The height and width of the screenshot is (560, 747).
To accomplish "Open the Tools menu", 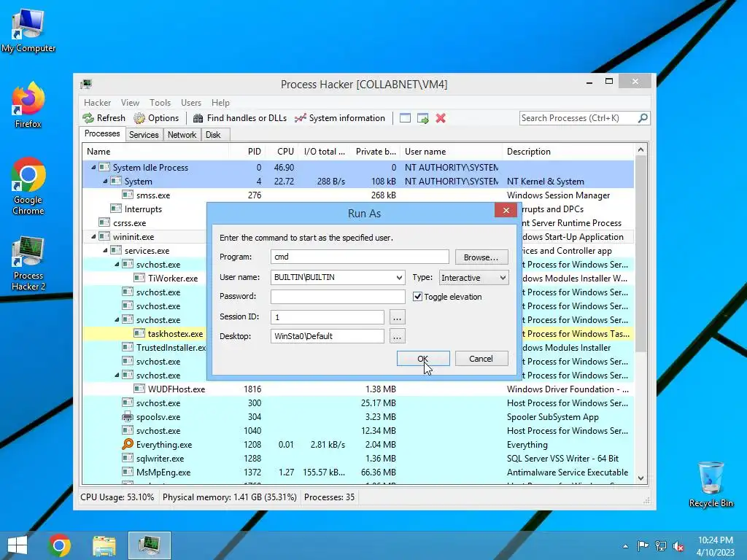I will click(x=160, y=102).
